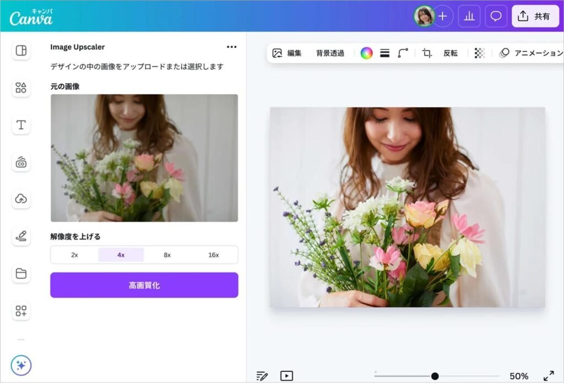Open the プロジェクト (Projects) panel
The height and width of the screenshot is (392, 564).
[20, 274]
